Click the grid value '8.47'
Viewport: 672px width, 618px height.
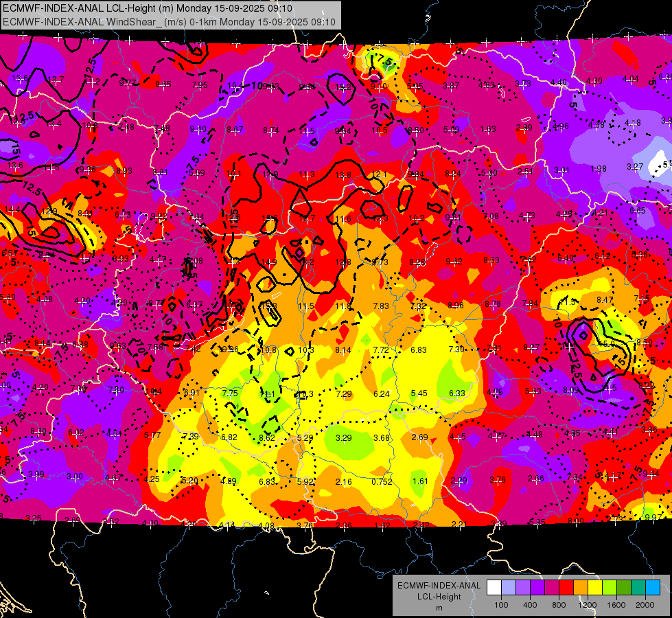[605, 300]
